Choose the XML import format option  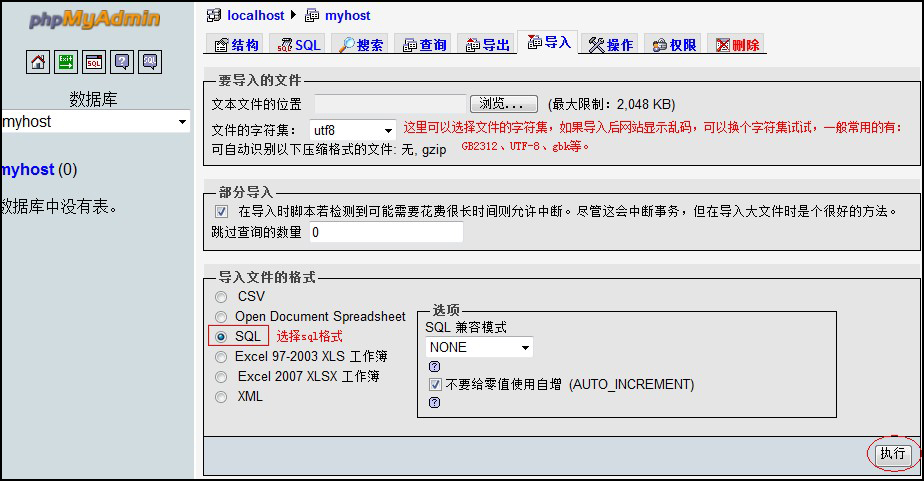click(x=221, y=397)
